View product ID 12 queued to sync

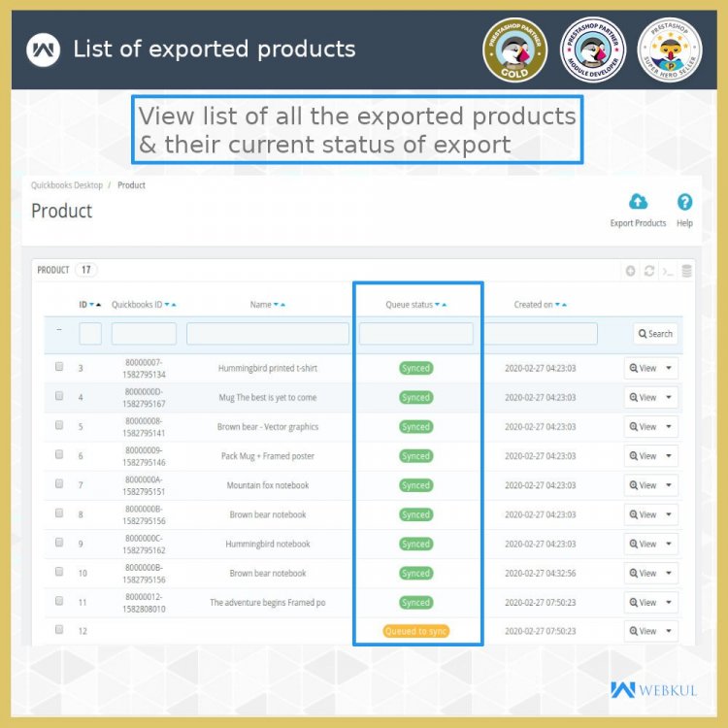pyautogui.click(x=643, y=631)
